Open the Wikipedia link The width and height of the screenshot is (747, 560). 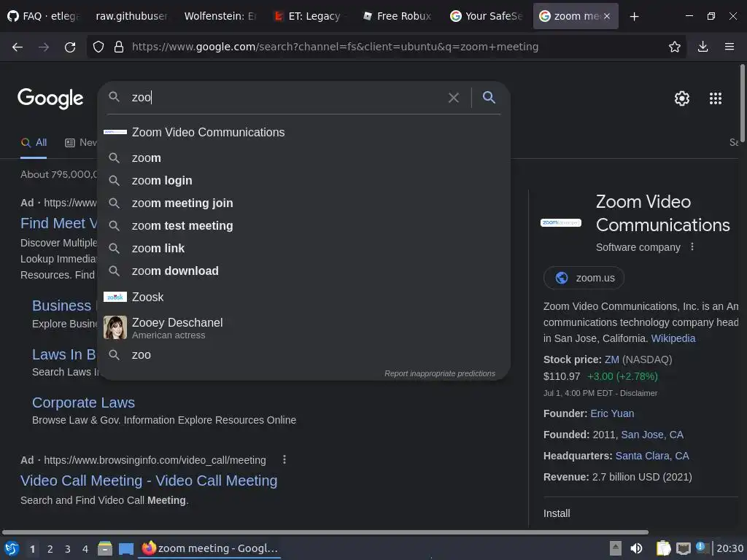click(x=673, y=338)
